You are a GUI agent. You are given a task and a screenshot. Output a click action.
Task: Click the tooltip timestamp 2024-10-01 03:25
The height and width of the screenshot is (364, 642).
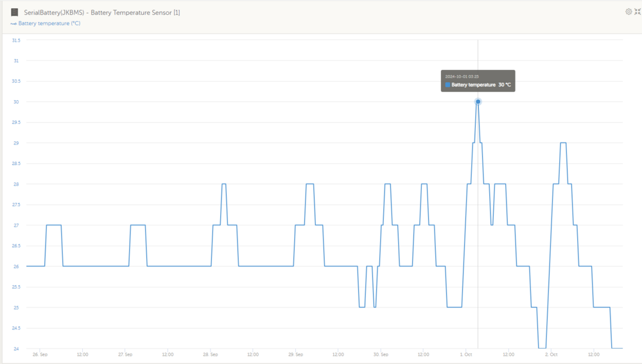pos(462,76)
